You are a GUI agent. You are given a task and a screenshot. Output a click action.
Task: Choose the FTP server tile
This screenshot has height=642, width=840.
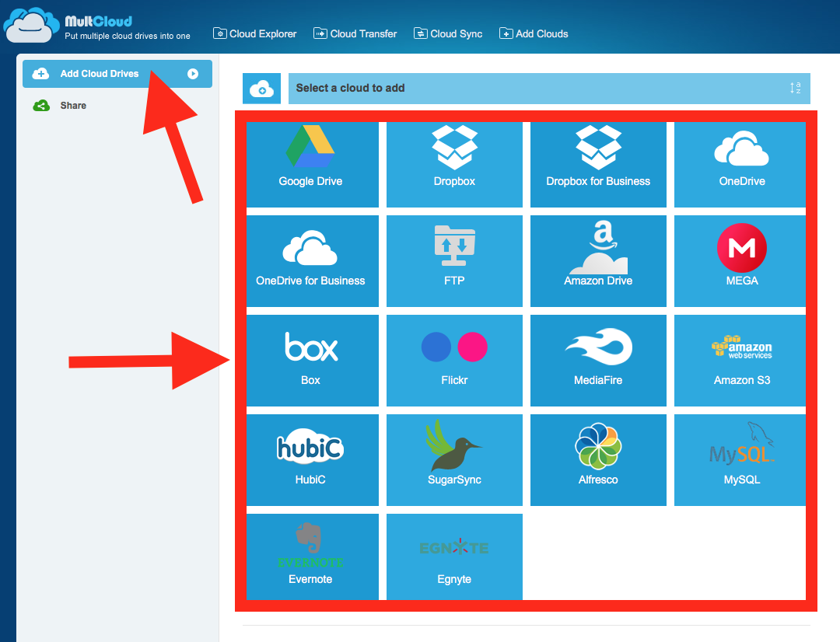click(x=454, y=260)
